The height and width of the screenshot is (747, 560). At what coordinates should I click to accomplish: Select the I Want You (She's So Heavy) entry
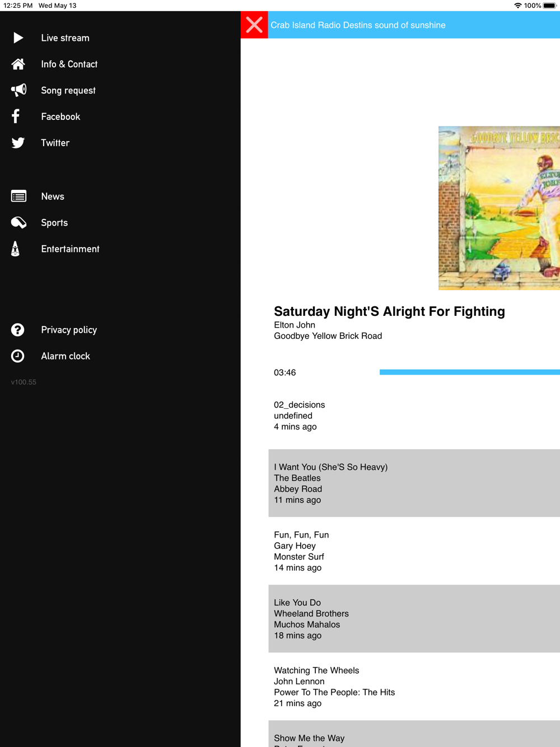[414, 483]
